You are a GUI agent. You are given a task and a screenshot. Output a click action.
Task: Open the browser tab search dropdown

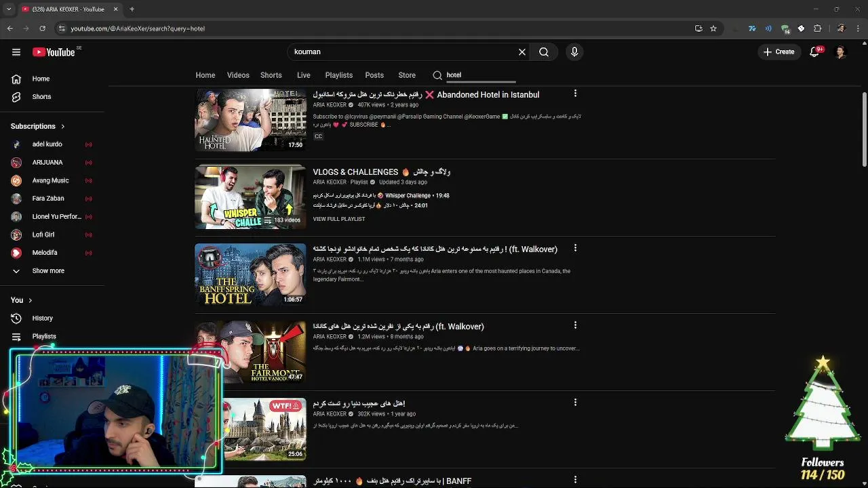coord(9,9)
